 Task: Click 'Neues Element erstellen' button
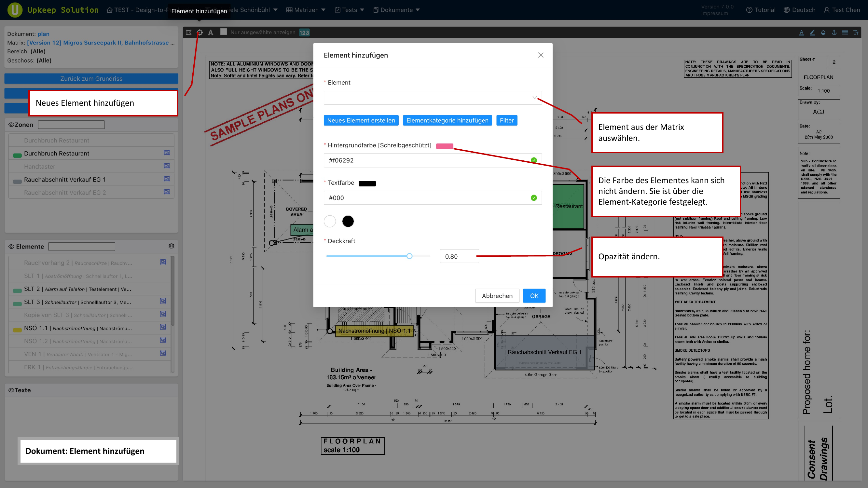361,120
